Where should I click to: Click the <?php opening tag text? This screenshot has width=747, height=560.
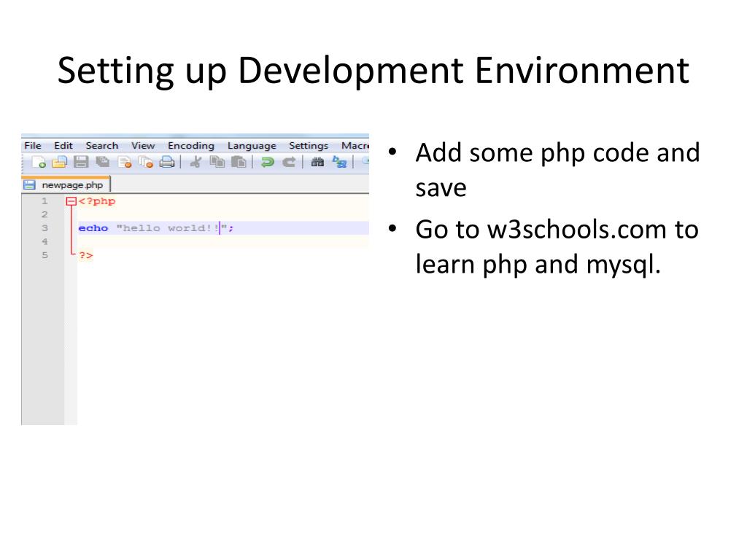click(97, 201)
